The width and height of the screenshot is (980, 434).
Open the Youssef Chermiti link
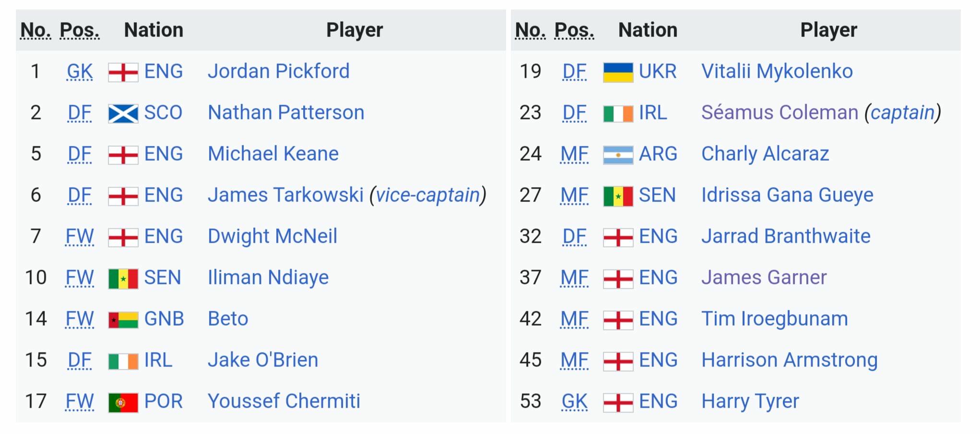[284, 401]
